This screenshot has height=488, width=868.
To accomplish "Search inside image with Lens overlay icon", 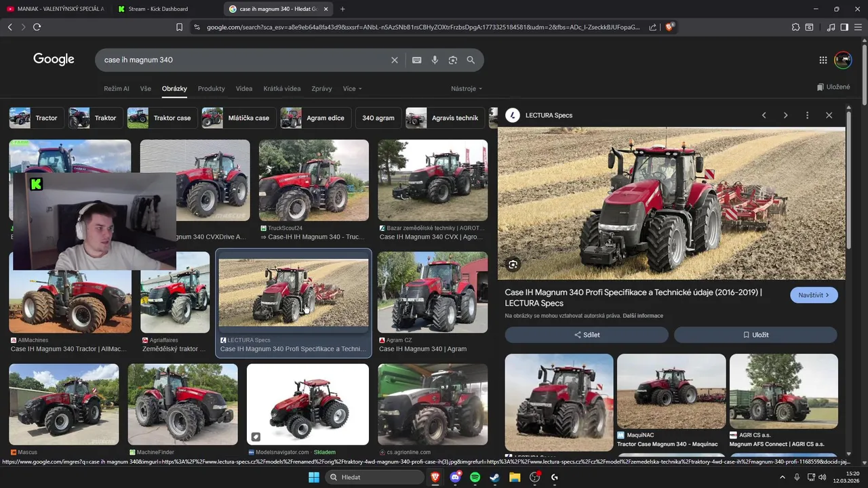I will pos(513,264).
